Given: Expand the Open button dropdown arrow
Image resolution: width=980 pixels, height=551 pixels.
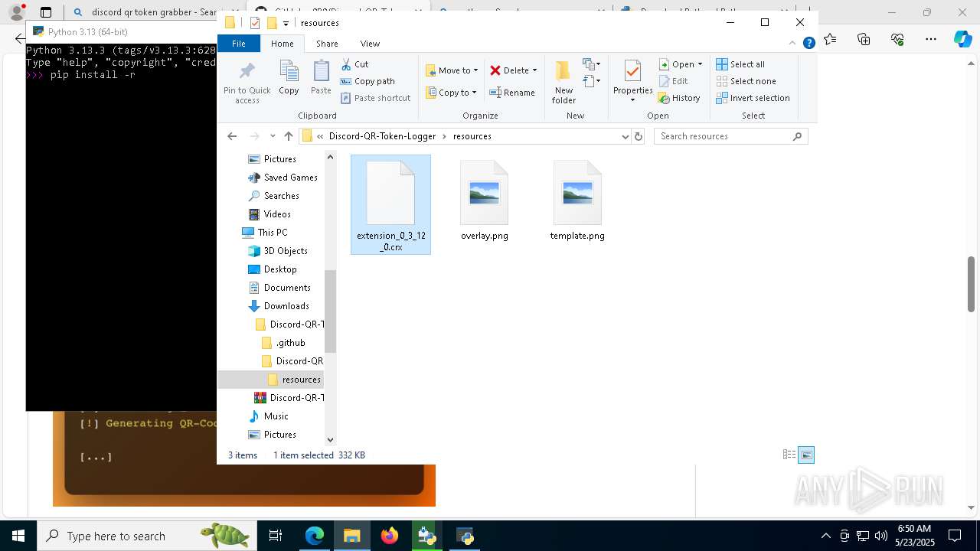Looking at the screenshot, I should (x=700, y=64).
